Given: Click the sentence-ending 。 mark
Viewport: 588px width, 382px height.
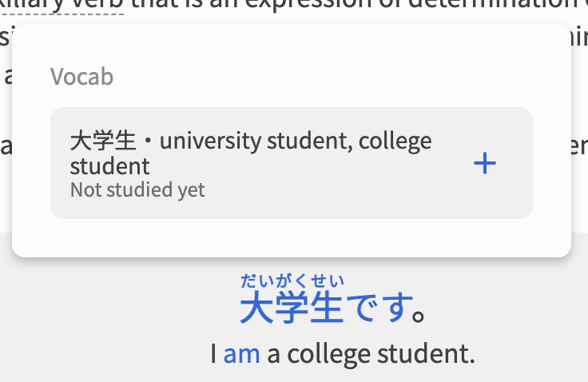Looking at the screenshot, I should click(x=419, y=315).
